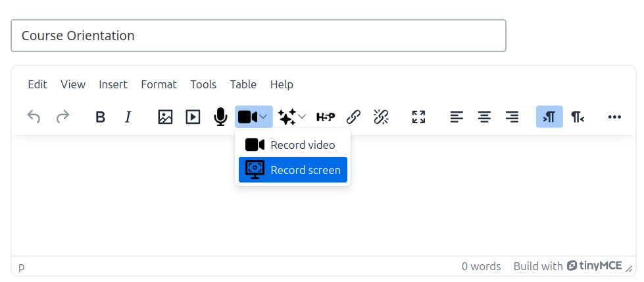The image size is (644, 282).
Task: Toggle bold formatting
Action: pos(101,117)
